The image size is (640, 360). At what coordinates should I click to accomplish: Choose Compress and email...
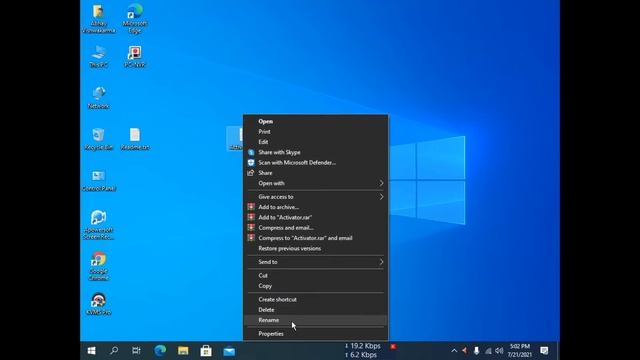(316, 228)
